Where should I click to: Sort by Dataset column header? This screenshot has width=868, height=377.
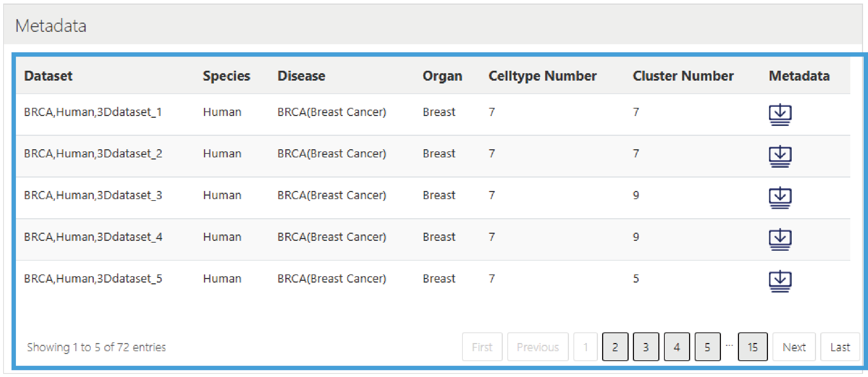tap(48, 76)
